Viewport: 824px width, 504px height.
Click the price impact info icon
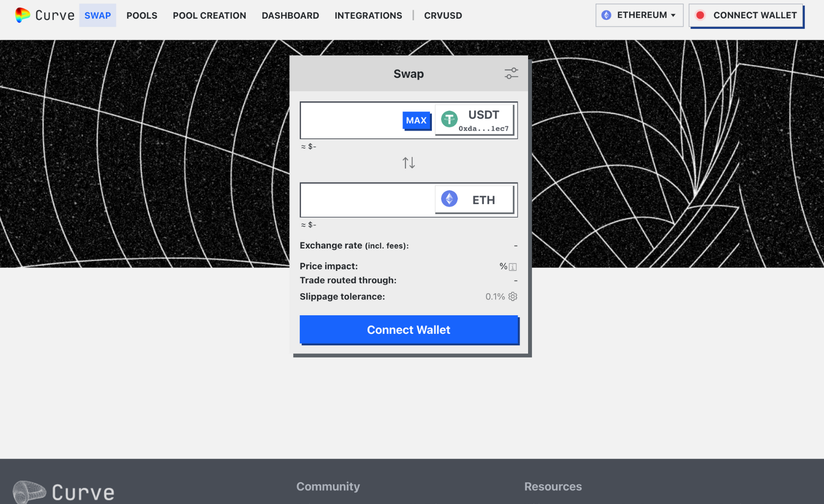pyautogui.click(x=513, y=267)
